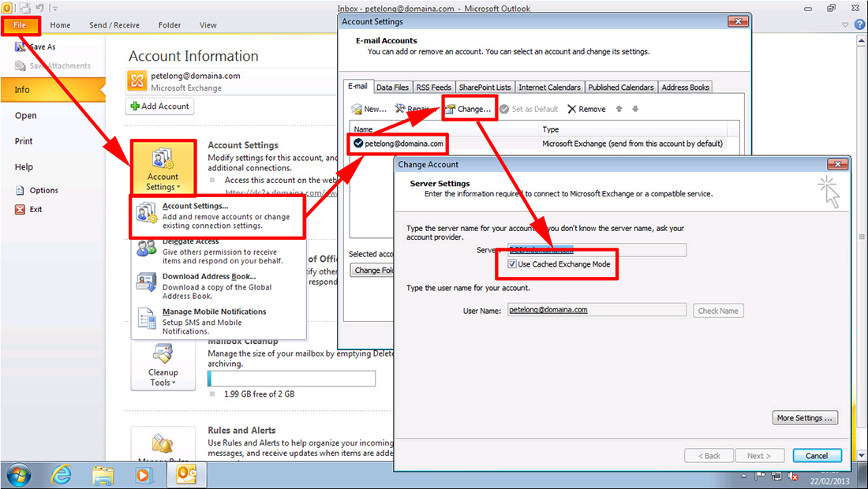Open the View ribbon tab
Image resolution: width=868 pixels, height=489 pixels.
(208, 25)
